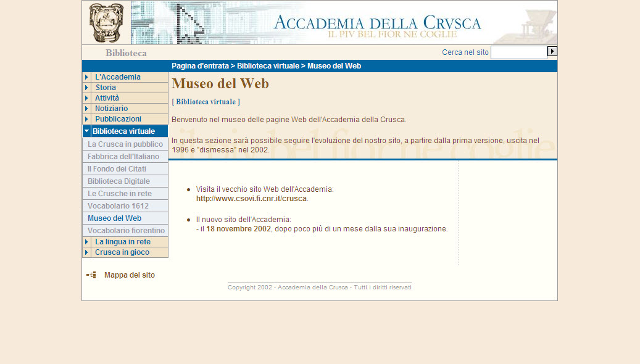Expand the Storia menu arrow
The height and width of the screenshot is (364, 640).
pyautogui.click(x=86, y=88)
